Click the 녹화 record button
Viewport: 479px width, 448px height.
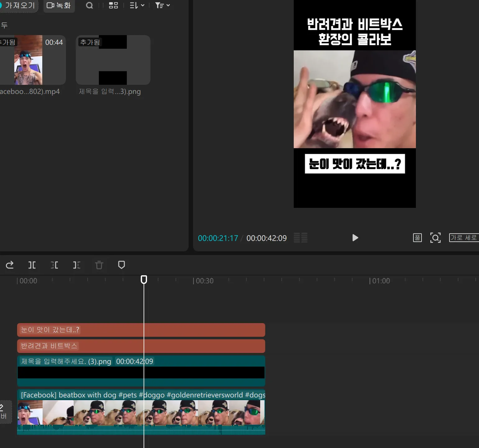click(59, 6)
